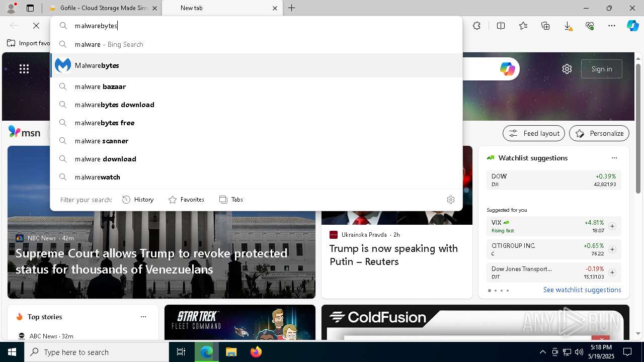
Task: Choose 'malware scanner' suggestion
Action: (x=256, y=141)
